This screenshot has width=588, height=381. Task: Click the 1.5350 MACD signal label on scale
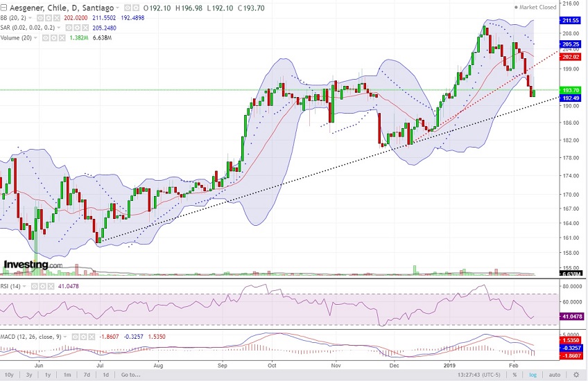point(571,341)
